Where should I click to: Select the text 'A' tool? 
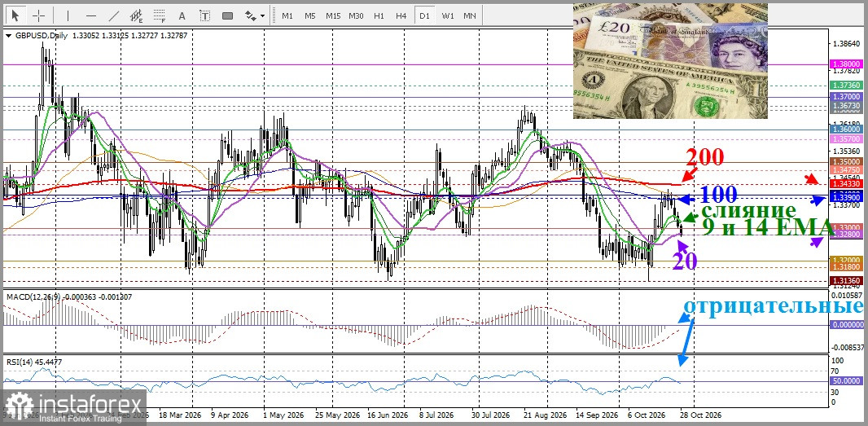click(x=182, y=15)
